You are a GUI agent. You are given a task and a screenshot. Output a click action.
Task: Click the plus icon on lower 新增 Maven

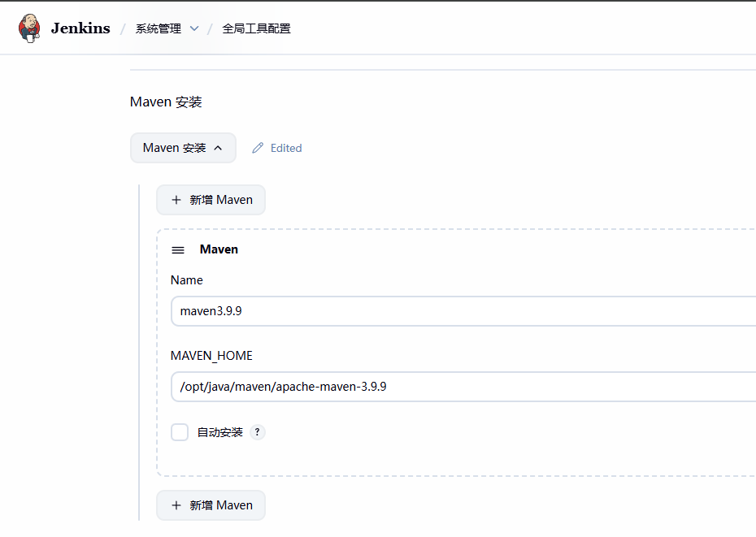coord(176,505)
